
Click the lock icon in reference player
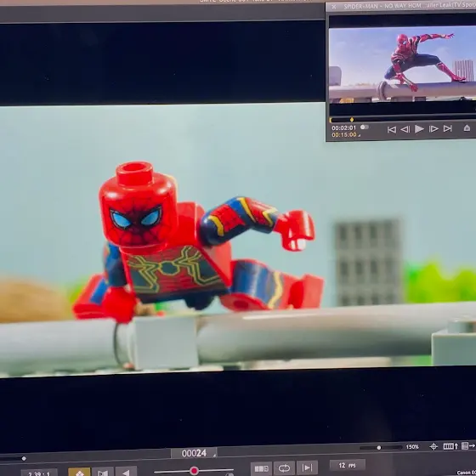[467, 128]
